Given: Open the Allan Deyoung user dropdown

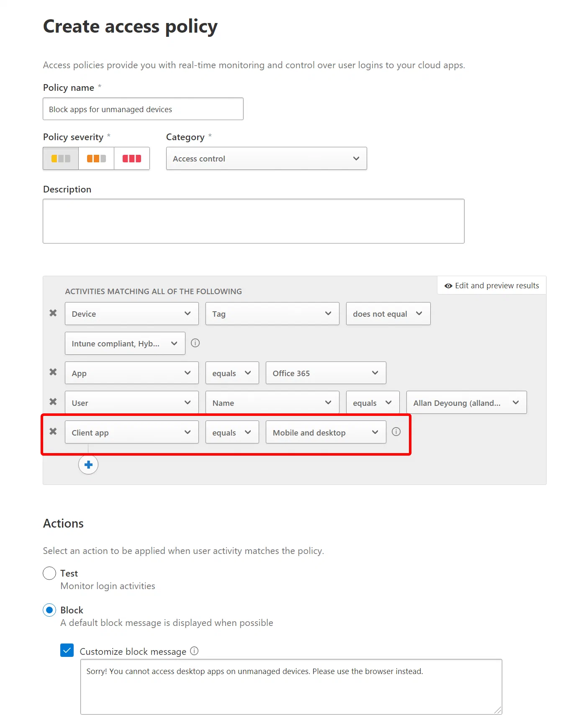Looking at the screenshot, I should (x=467, y=403).
